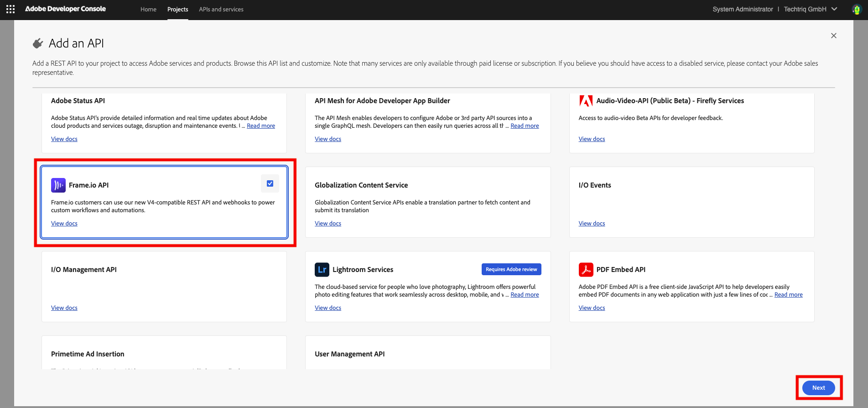This screenshot has height=408, width=868.
Task: Click the plug icon beside Add an API
Action: coord(38,43)
